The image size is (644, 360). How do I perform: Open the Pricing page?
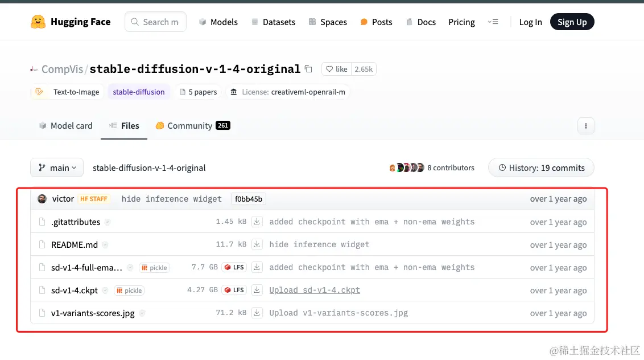(461, 22)
